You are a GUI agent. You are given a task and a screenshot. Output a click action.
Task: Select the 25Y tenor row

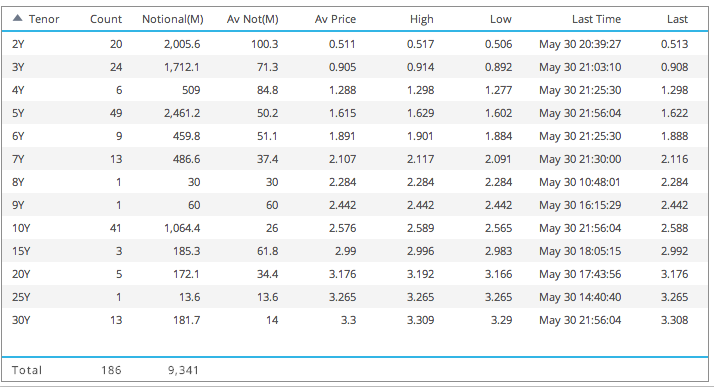coord(355,297)
